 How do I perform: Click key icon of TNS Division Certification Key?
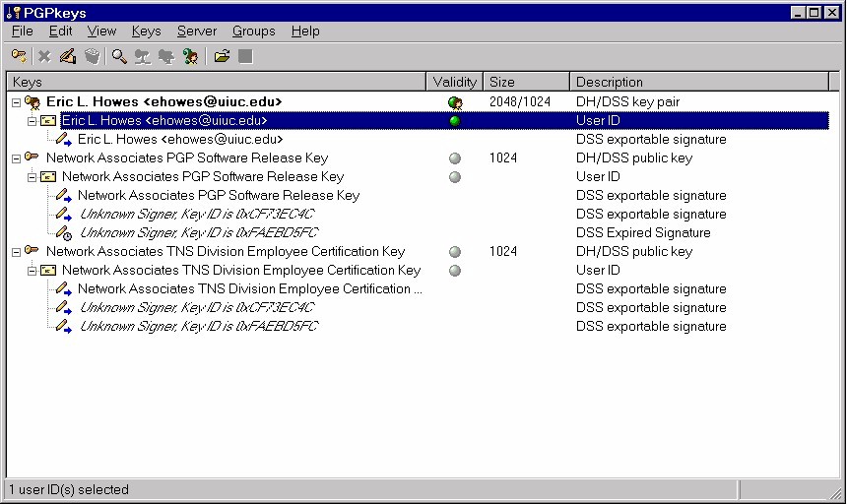coord(32,251)
